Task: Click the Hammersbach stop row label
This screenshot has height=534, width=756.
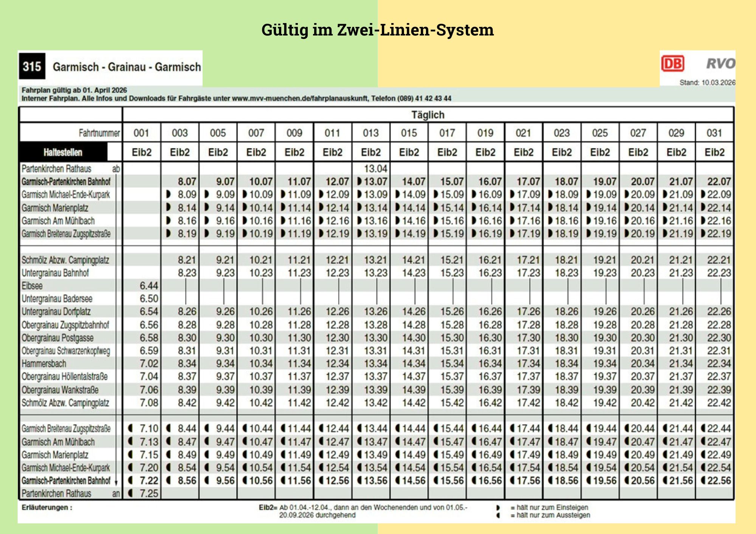Action: click(44, 364)
